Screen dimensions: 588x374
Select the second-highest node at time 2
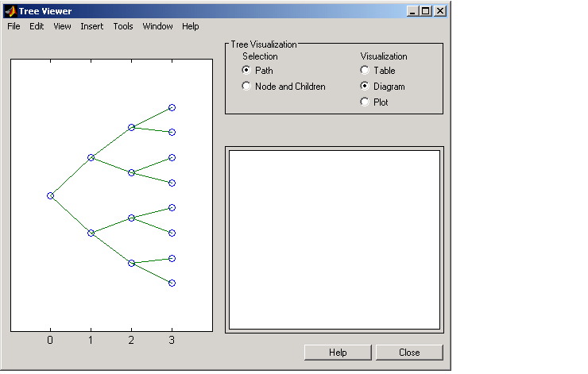(131, 173)
